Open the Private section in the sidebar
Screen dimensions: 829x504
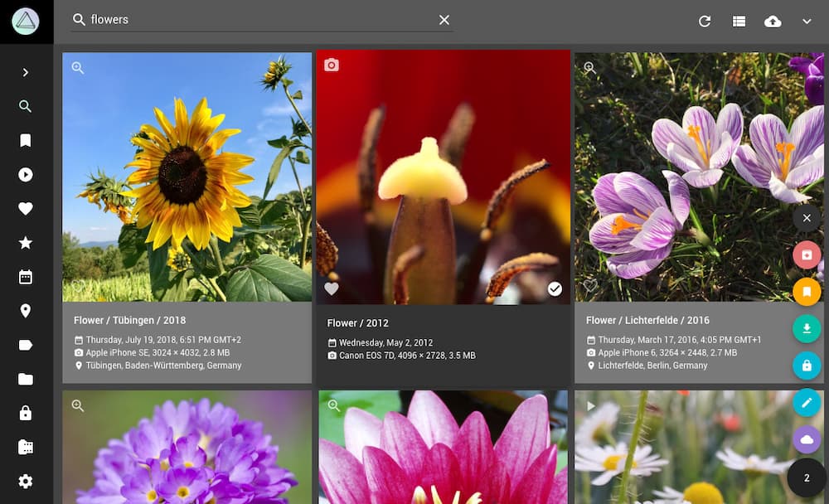(25, 413)
